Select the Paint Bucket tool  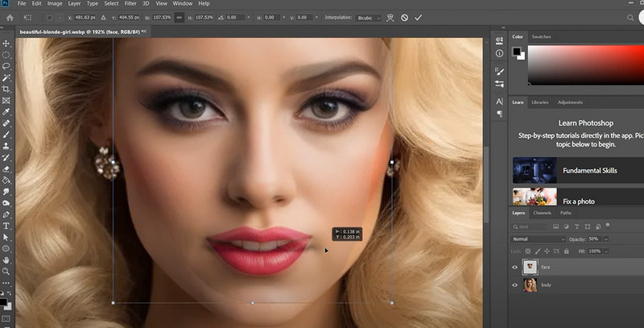click(6, 180)
